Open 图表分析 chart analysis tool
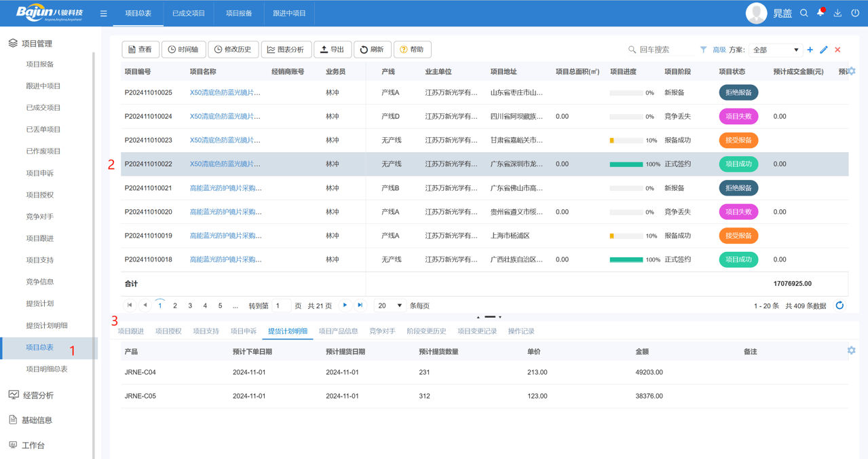The width and height of the screenshot is (868, 459). tap(286, 49)
